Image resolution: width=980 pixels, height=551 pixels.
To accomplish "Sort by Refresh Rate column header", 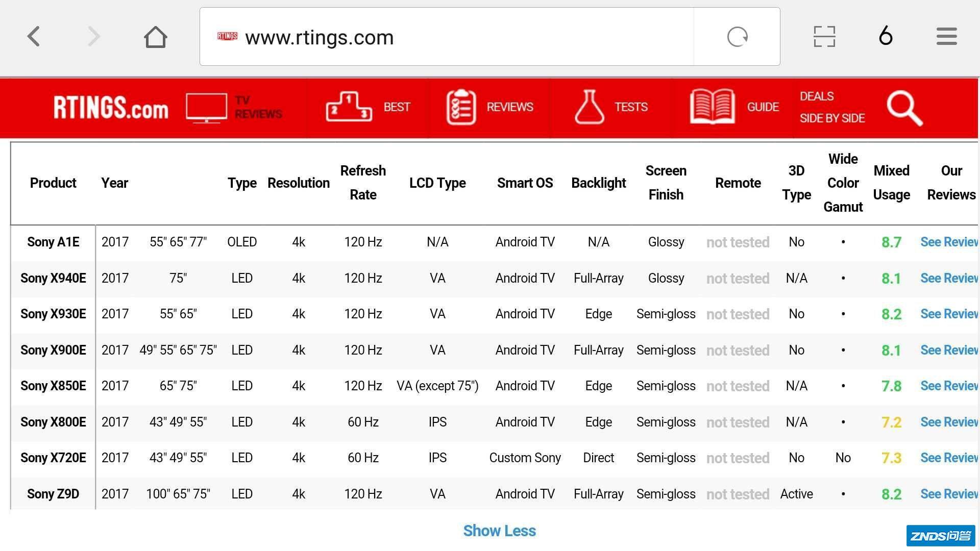I will [363, 183].
